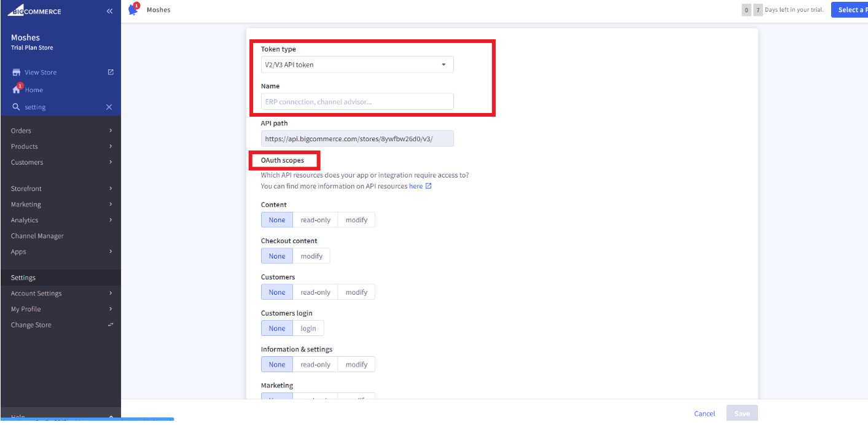Click the Moshes store name heading
The height and width of the screenshot is (425, 868).
(x=25, y=37)
